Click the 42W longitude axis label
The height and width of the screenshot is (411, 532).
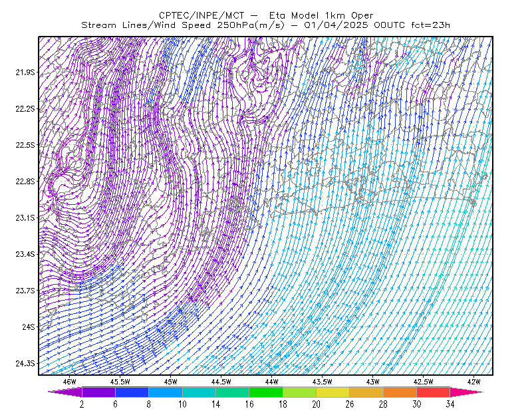(473, 382)
